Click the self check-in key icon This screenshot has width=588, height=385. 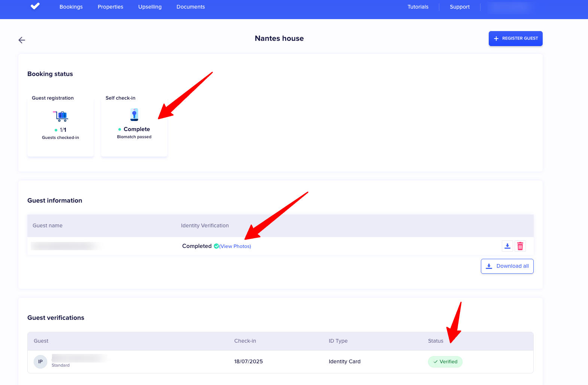point(134,115)
